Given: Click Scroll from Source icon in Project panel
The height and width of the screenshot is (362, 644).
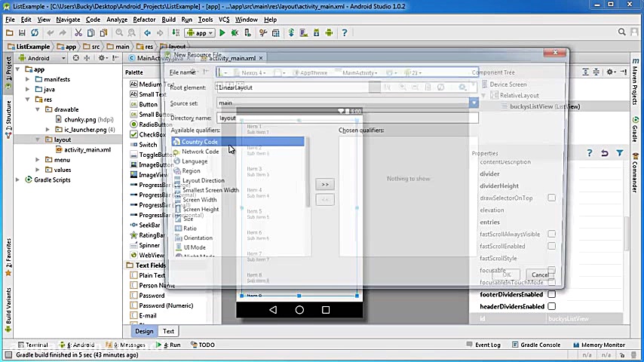Looking at the screenshot, I should tap(75, 58).
